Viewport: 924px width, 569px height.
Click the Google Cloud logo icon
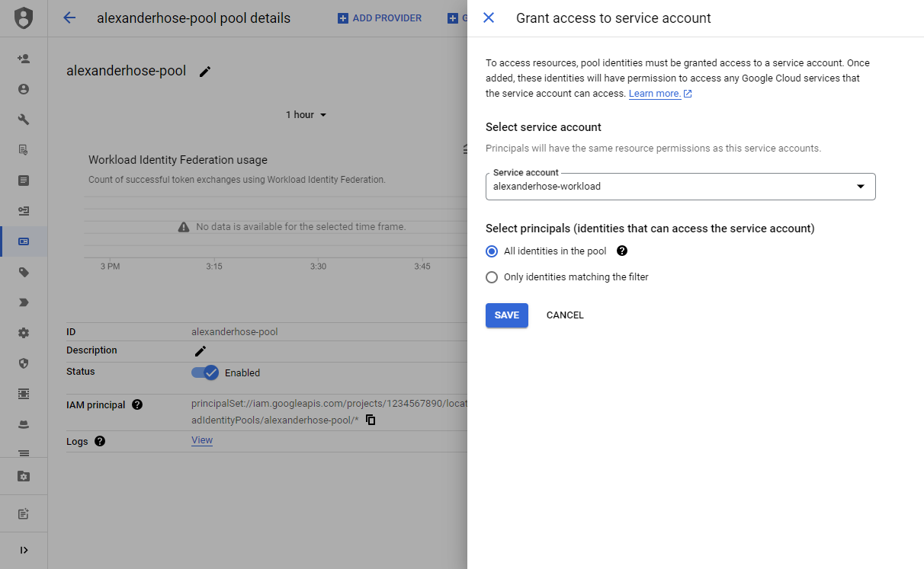[x=23, y=18]
